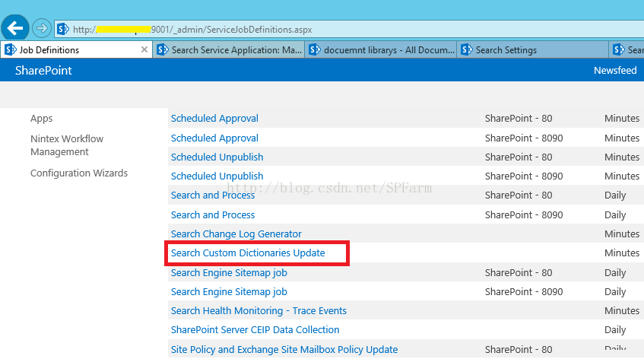Switch to Search Settings tab
This screenshot has width=644, height=359.
pyautogui.click(x=533, y=49)
